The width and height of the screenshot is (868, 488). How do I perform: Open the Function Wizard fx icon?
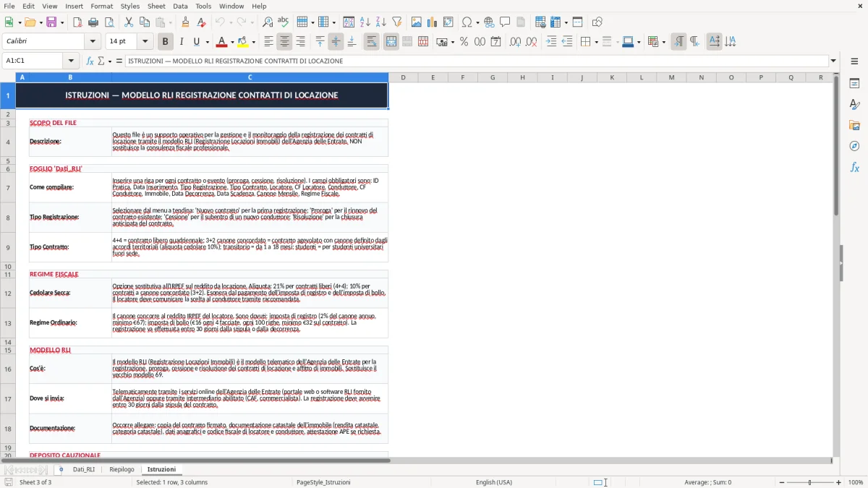tap(90, 61)
